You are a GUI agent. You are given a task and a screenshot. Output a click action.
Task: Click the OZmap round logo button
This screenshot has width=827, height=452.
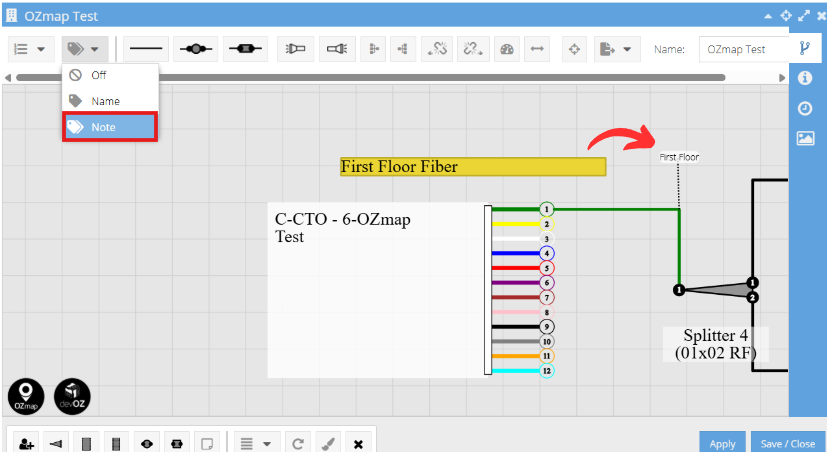coord(26,396)
